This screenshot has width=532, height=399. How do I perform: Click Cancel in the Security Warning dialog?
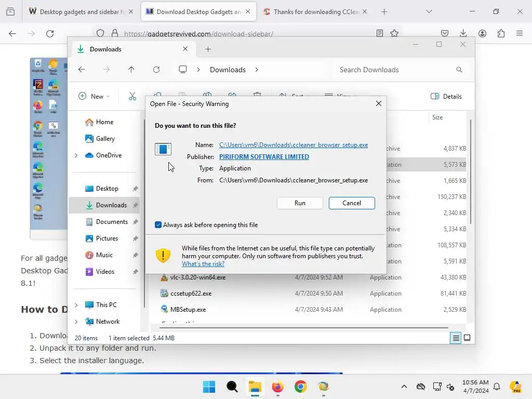tap(352, 203)
